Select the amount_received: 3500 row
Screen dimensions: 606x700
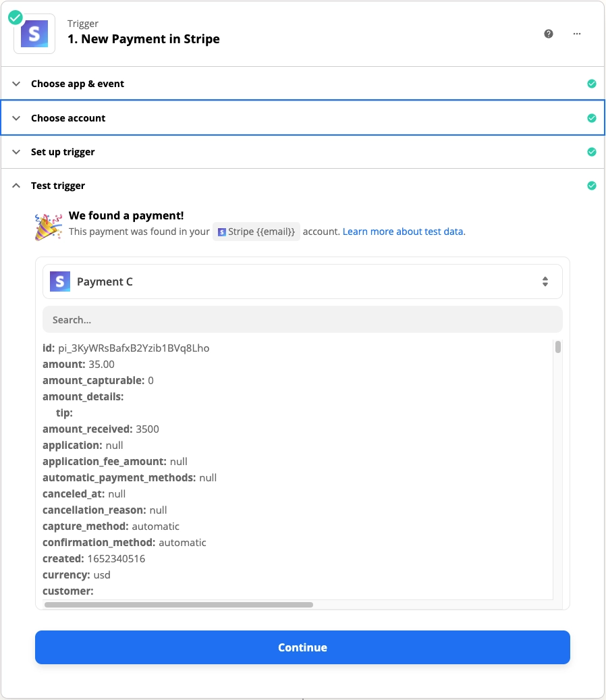101,429
